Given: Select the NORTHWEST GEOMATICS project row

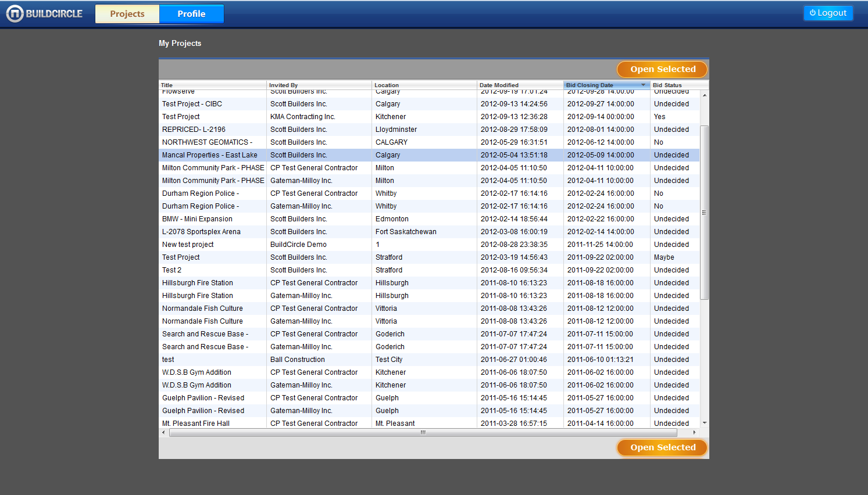Looking at the screenshot, I should (429, 142).
